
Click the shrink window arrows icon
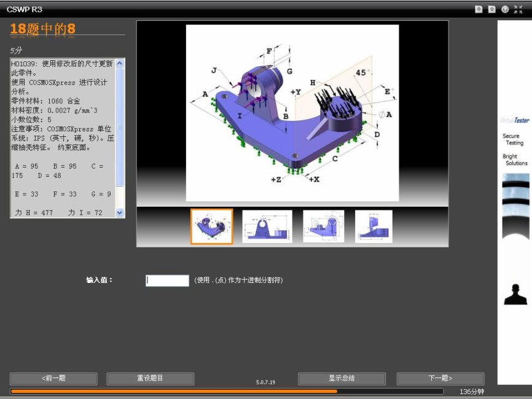(x=518, y=9)
